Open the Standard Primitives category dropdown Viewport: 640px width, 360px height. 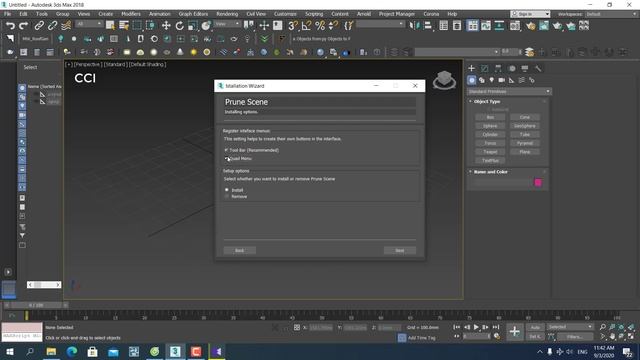(509, 91)
